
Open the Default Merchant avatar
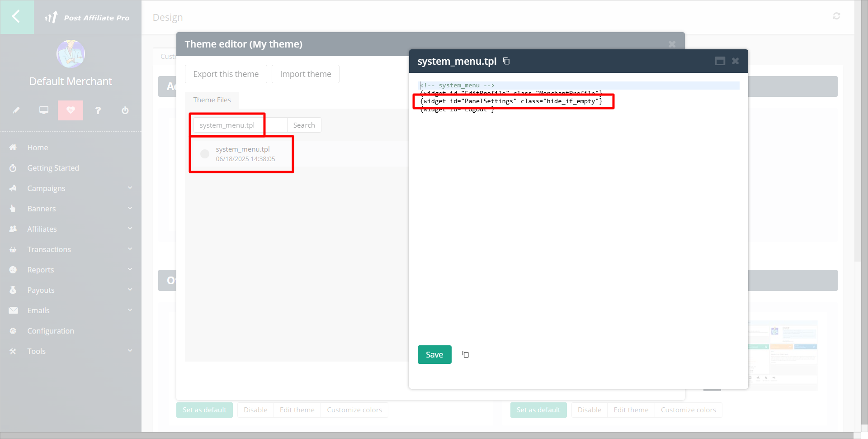(71, 54)
